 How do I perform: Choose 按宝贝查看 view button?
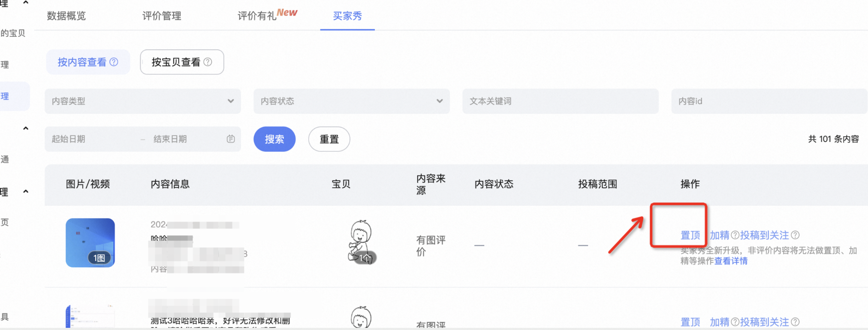click(182, 62)
